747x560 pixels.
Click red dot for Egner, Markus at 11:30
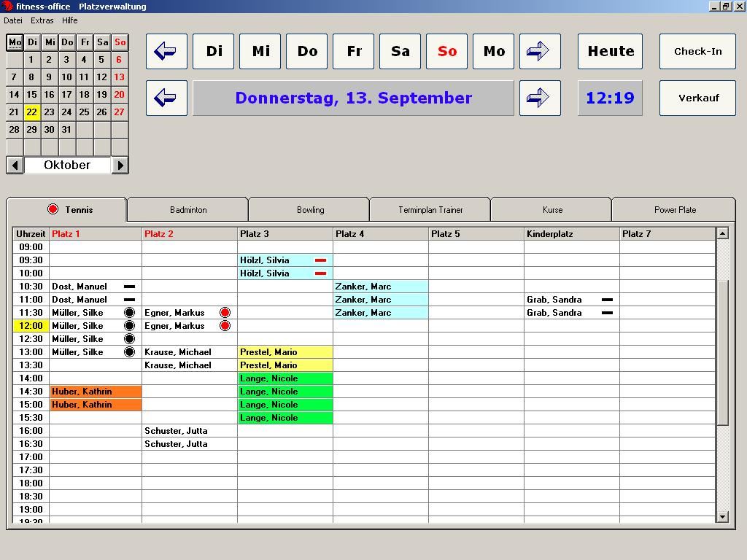[225, 312]
